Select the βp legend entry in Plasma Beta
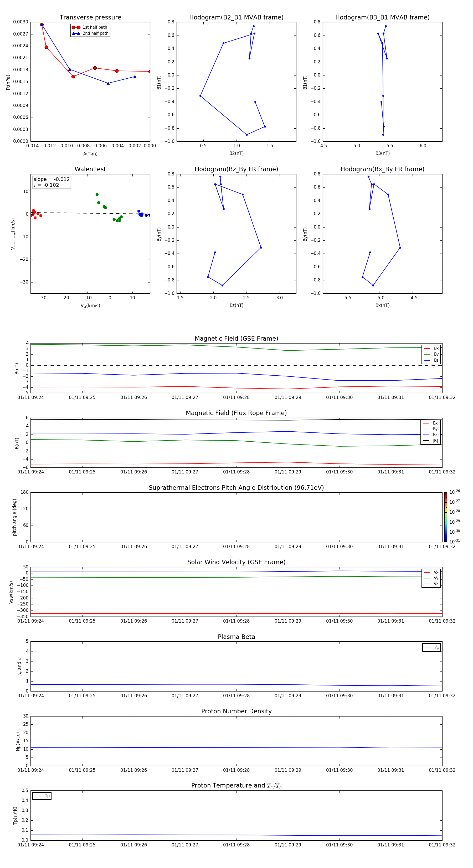Screen dimensions: 473x868 click(431, 647)
